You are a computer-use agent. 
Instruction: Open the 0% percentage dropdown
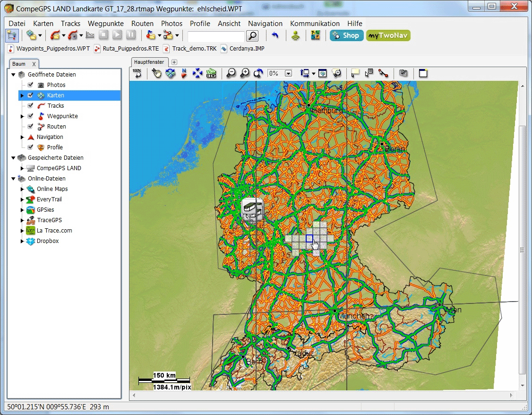point(288,73)
